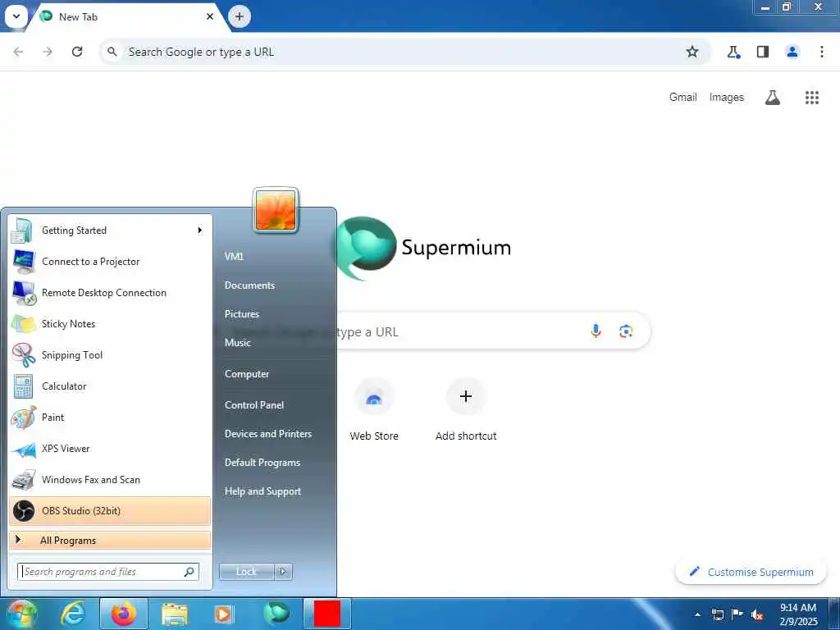Click the user account picture

click(276, 210)
